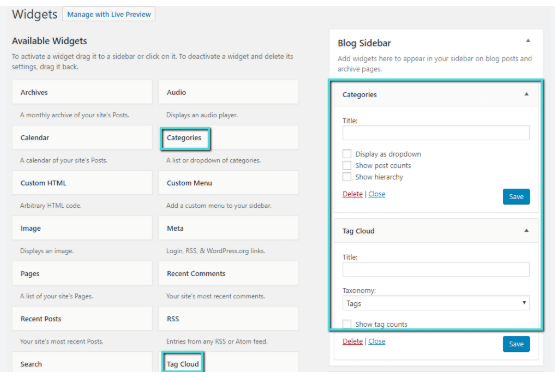Enable Show post counts checkbox

[347, 165]
